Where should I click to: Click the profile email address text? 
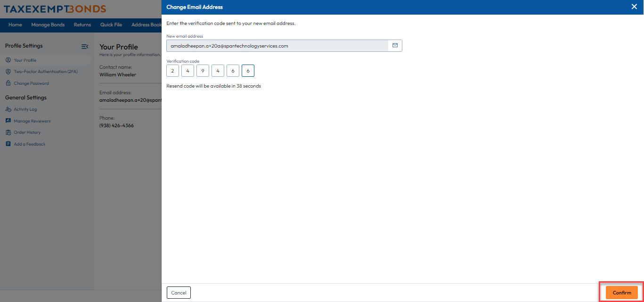[x=130, y=100]
